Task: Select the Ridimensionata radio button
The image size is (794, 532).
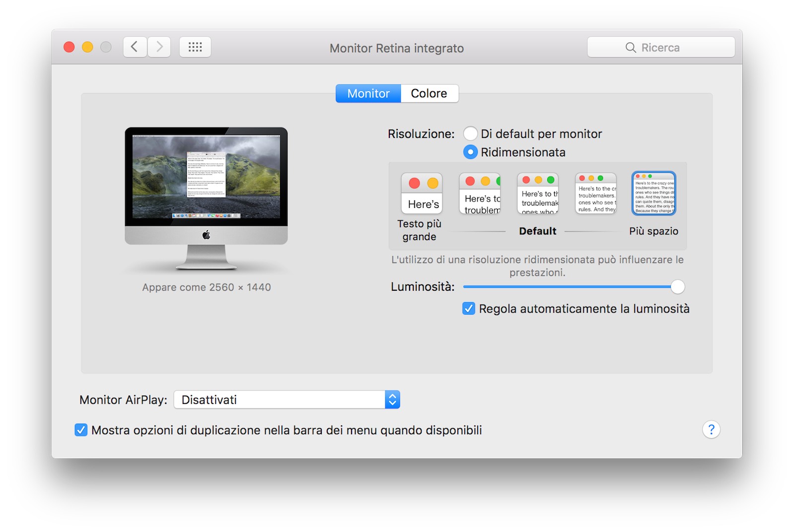Action: click(470, 152)
